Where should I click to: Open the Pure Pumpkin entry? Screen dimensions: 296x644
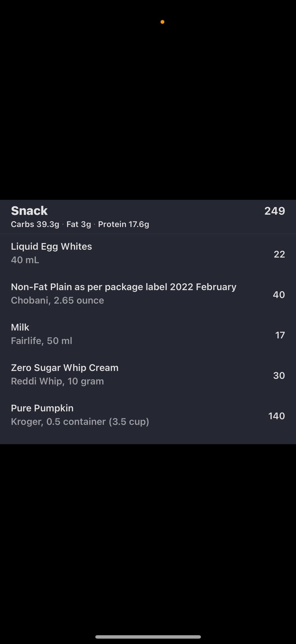point(42,408)
